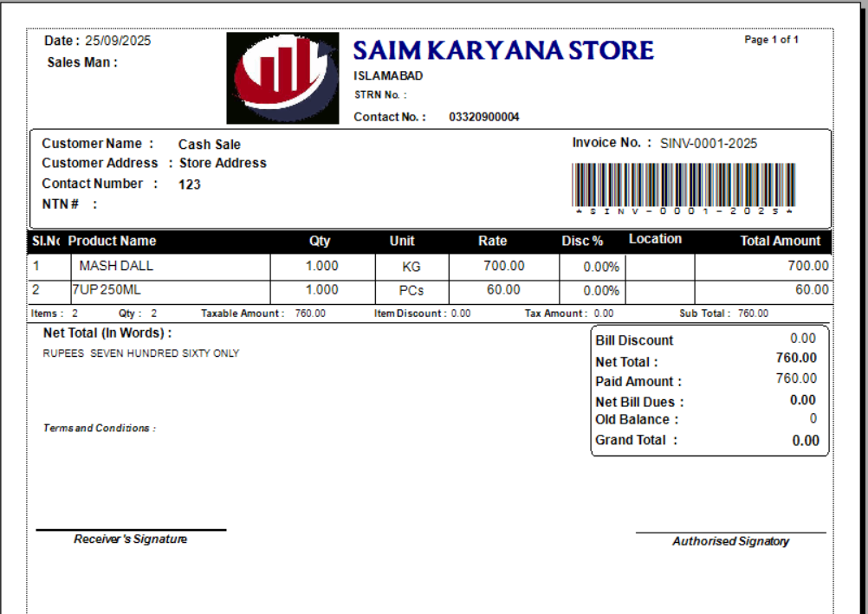Click the Store Address value
This screenshot has height=614, width=868.
223,163
